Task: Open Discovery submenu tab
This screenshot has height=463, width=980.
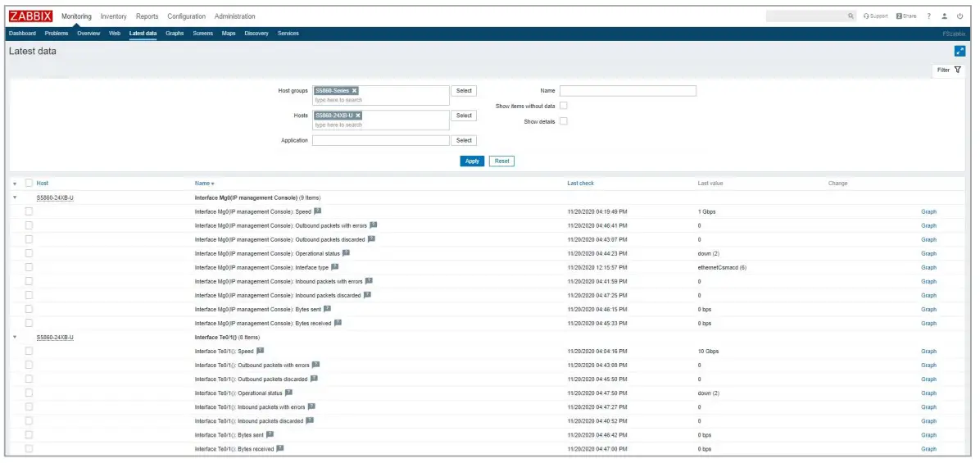Action: coord(256,33)
